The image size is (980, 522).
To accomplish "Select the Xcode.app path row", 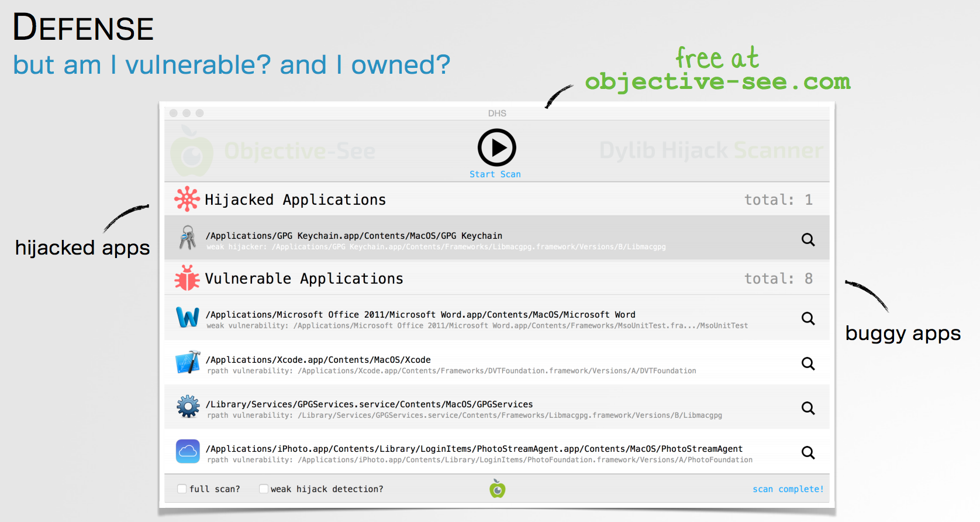I will tap(497, 363).
